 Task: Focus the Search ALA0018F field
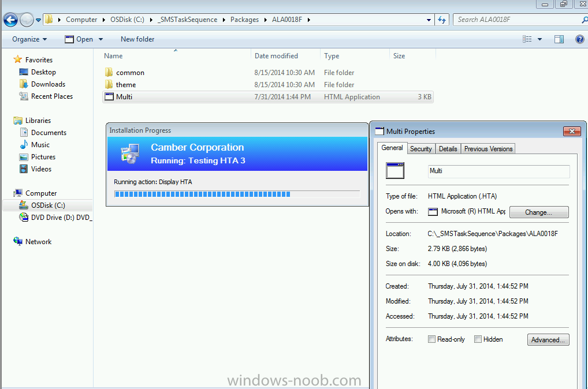[518, 20]
